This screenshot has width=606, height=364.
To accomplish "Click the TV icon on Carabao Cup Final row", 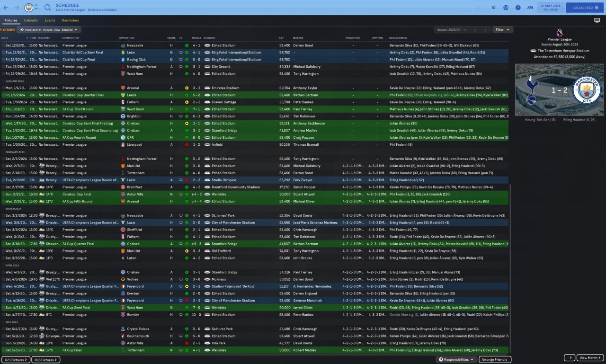I will click(180, 195).
